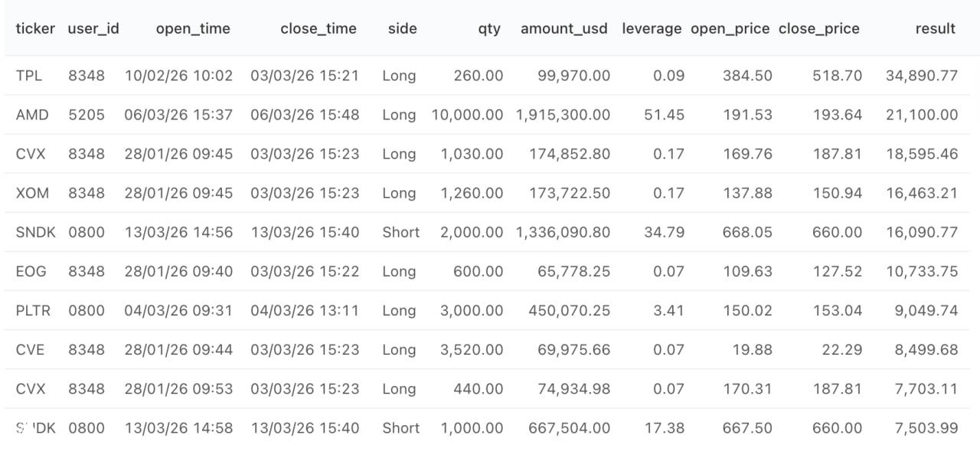Sort by the user_id column header

click(93, 28)
